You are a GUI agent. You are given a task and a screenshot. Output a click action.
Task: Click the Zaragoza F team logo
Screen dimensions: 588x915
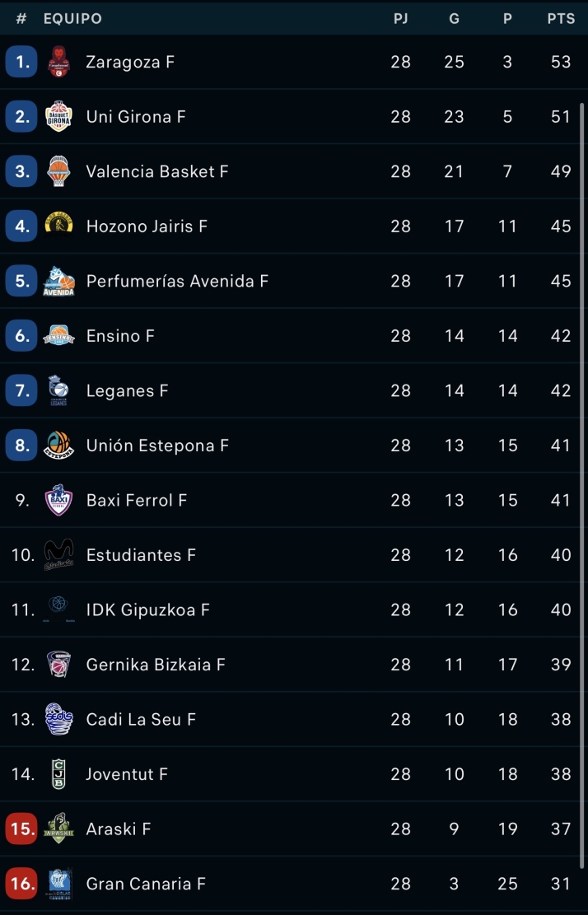pyautogui.click(x=58, y=62)
